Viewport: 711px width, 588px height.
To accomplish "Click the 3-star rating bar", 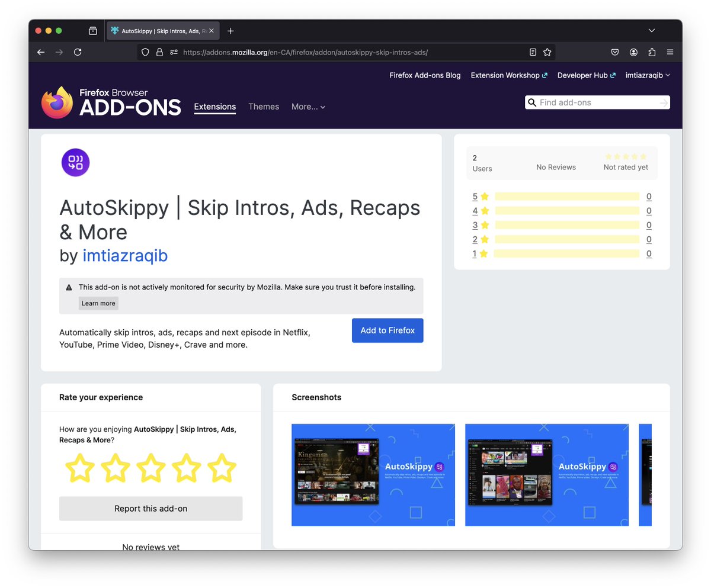I will (567, 225).
